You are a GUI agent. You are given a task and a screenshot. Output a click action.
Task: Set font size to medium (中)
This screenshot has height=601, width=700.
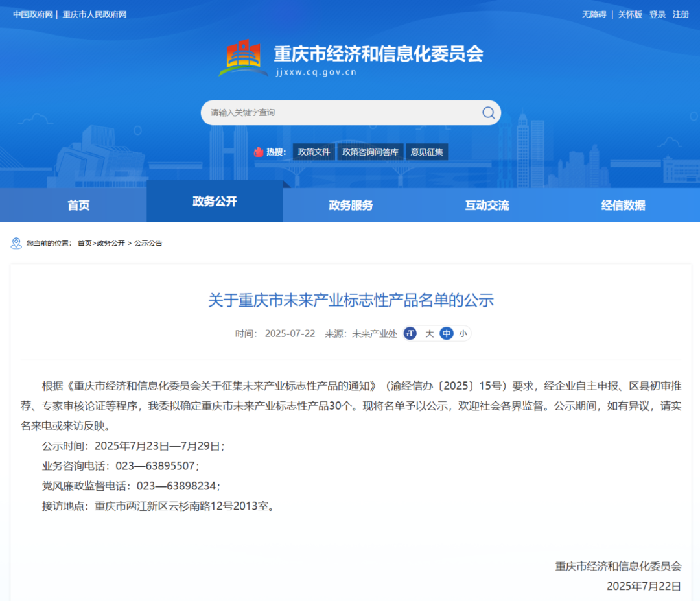tap(447, 334)
